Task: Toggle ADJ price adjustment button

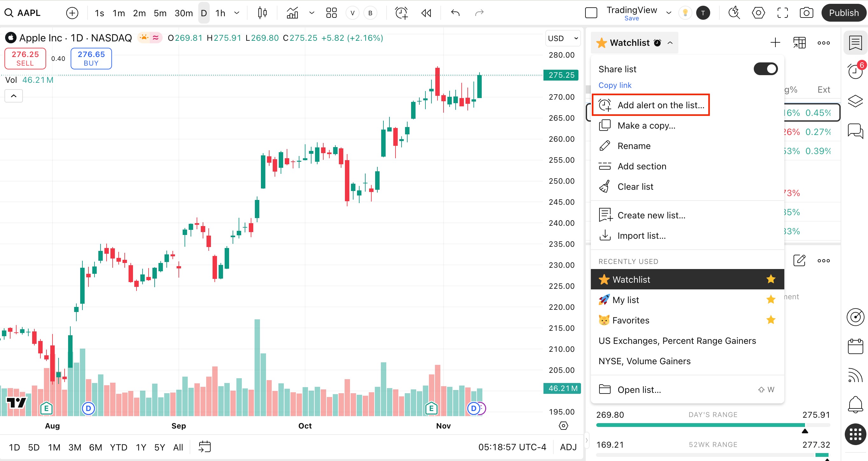Action: click(x=568, y=447)
